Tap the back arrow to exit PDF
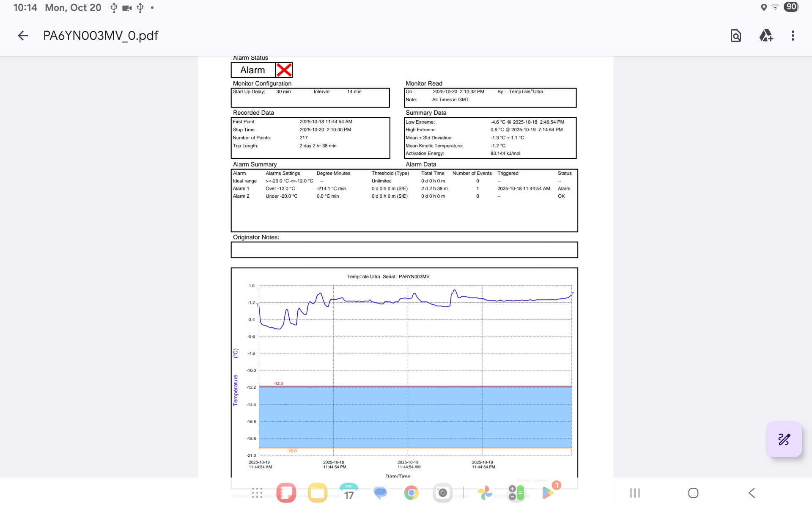812x508 pixels. pyautogui.click(x=23, y=36)
